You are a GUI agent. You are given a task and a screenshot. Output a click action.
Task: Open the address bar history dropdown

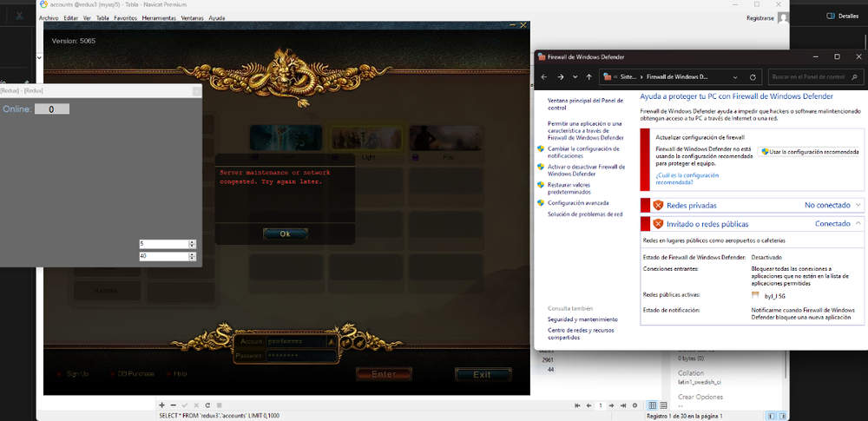pyautogui.click(x=737, y=76)
